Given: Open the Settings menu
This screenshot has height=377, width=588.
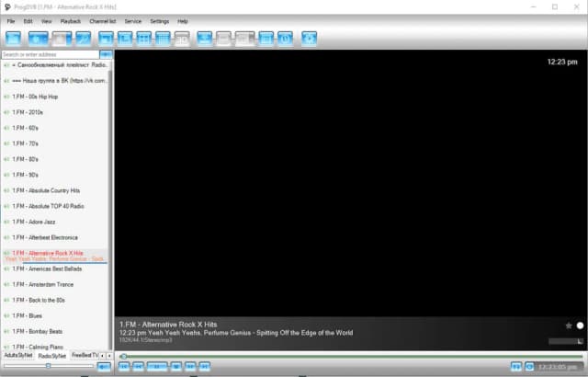Looking at the screenshot, I should [x=160, y=21].
